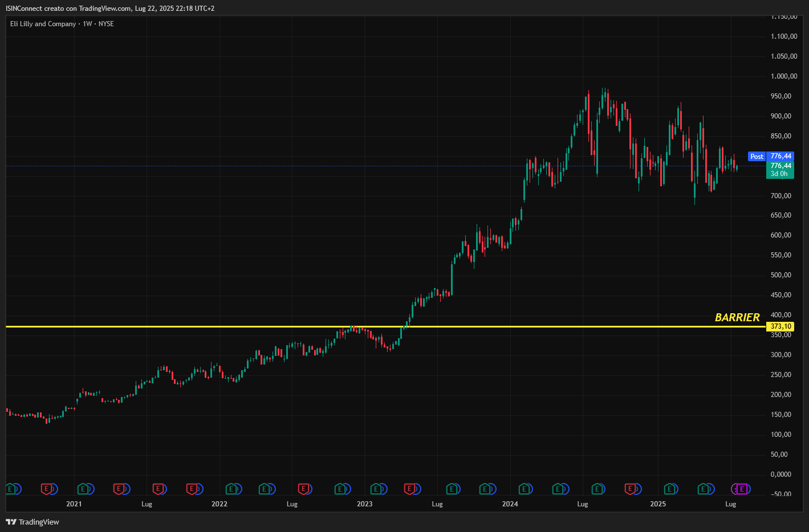Click the Eli Lilly and Company chart title

(43, 24)
